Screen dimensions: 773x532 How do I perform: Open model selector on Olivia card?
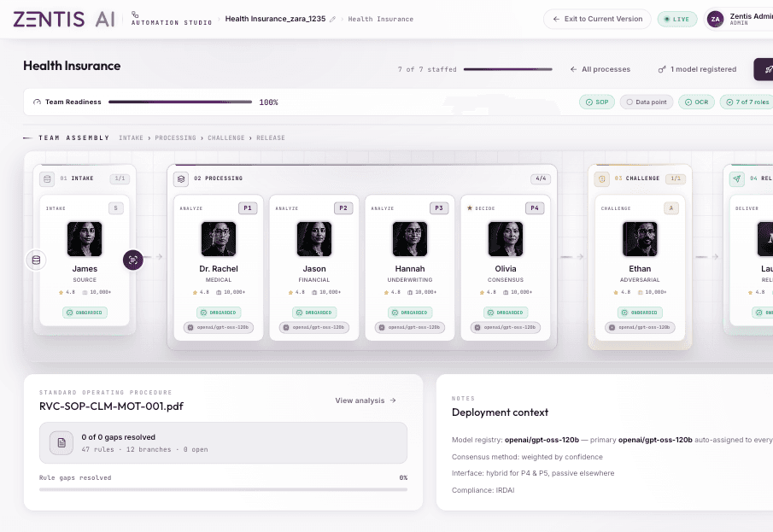click(x=506, y=327)
